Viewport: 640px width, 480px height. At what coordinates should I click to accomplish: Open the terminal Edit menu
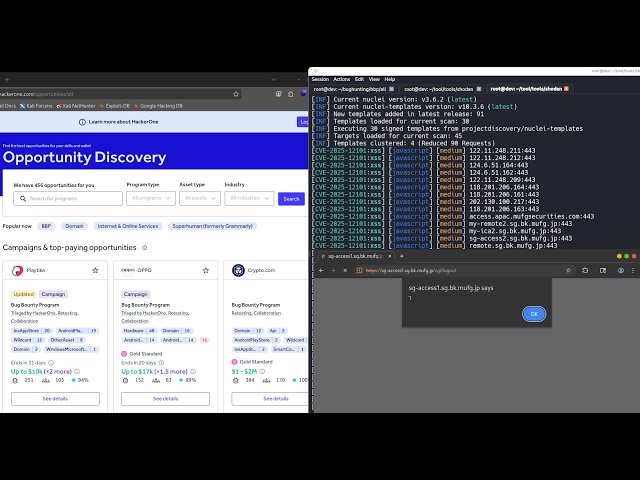359,79
